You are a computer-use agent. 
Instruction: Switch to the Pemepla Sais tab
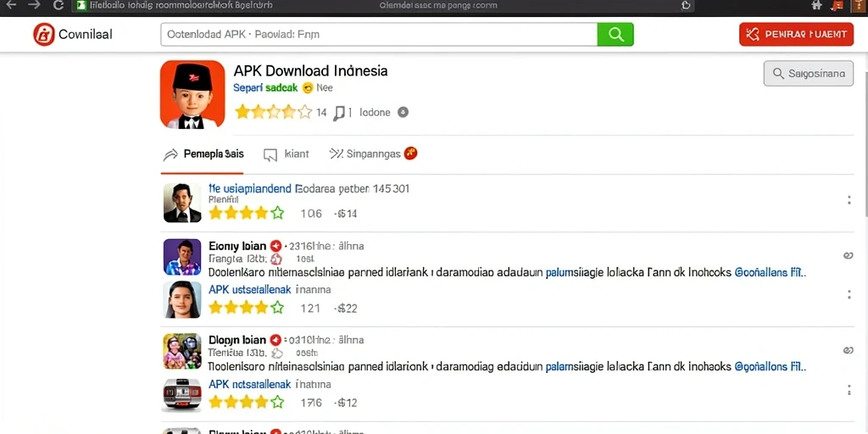(203, 154)
